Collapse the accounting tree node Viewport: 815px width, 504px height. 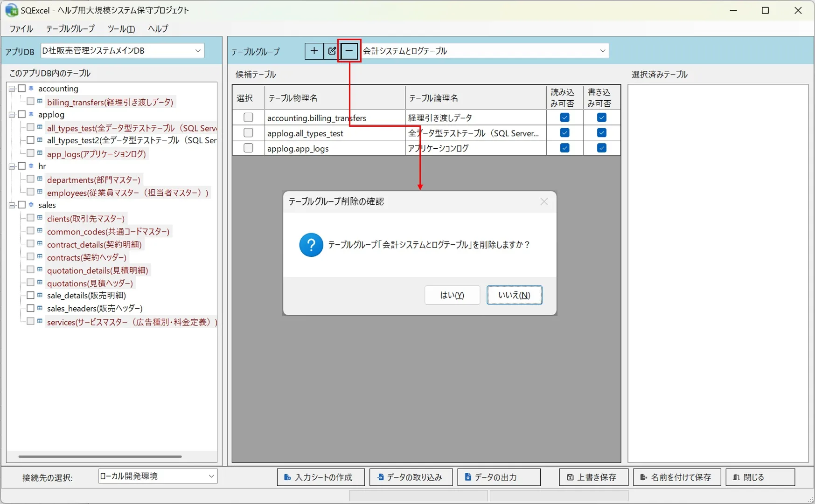point(12,89)
